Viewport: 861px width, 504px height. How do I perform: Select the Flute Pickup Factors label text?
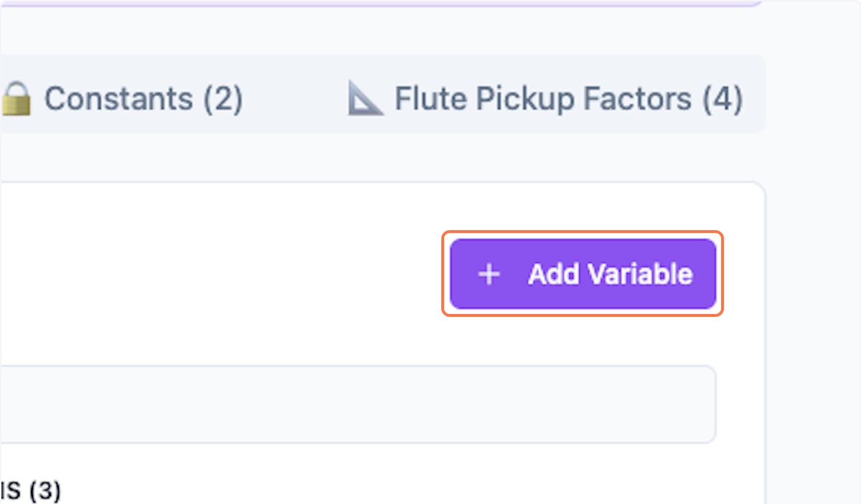543,99
